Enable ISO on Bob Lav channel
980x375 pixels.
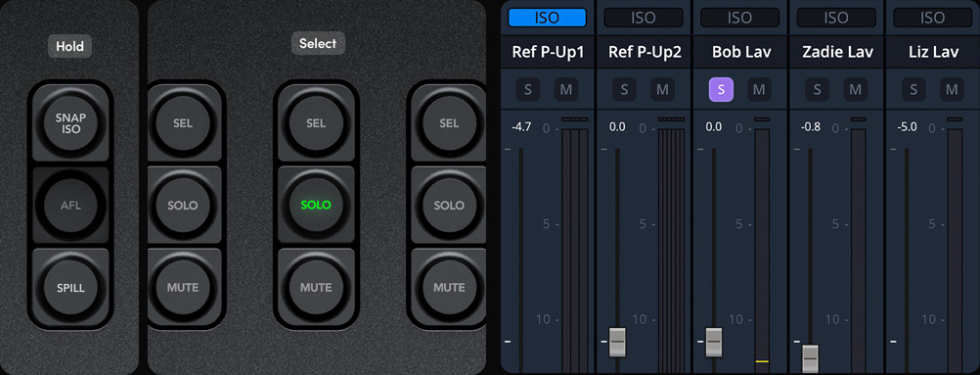tap(739, 19)
